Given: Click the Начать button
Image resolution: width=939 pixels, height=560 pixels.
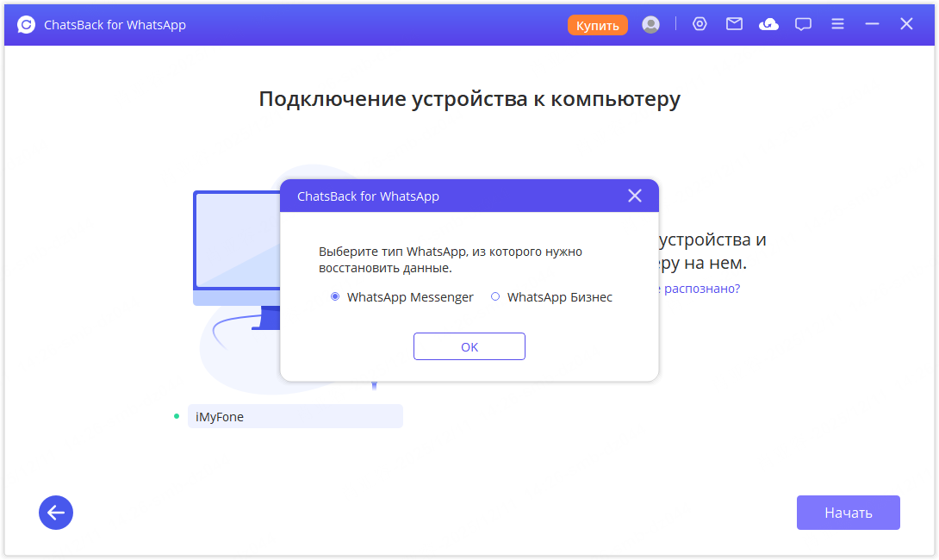Looking at the screenshot, I should (848, 513).
